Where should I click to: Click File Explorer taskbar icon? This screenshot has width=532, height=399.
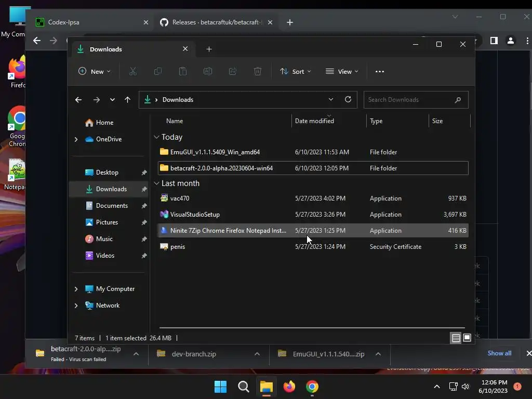coord(267,387)
